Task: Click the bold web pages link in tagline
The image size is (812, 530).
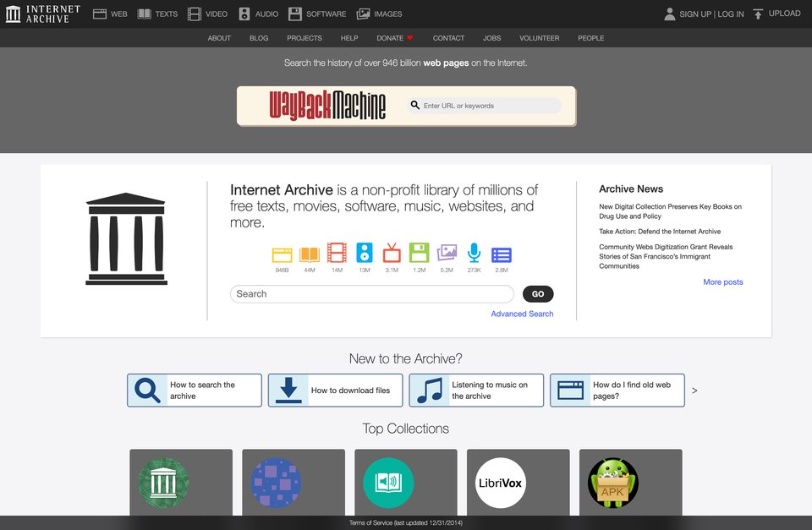Action: coord(446,63)
